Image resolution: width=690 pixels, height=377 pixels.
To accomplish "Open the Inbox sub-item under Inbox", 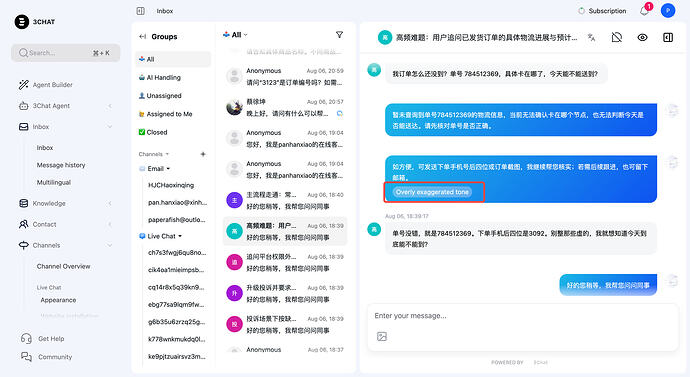I will [45, 148].
